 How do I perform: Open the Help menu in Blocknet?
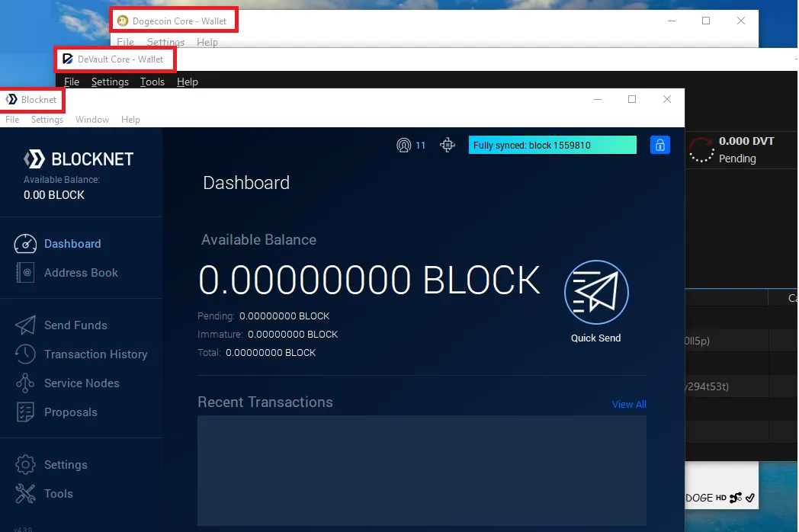130,119
